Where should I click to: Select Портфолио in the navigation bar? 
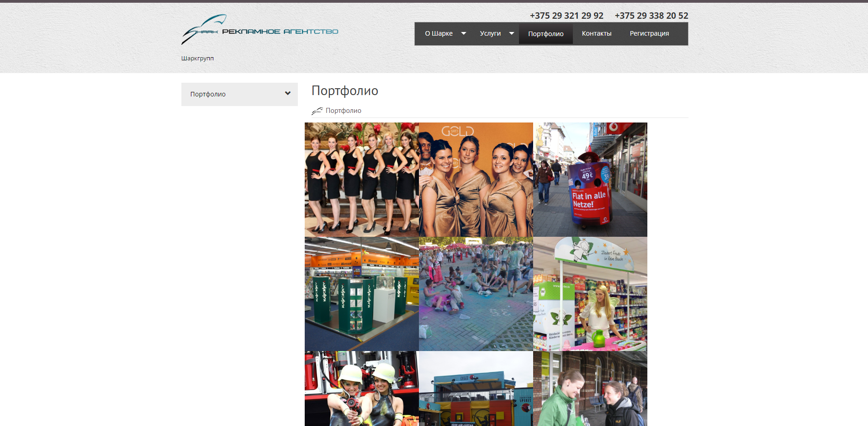(546, 34)
